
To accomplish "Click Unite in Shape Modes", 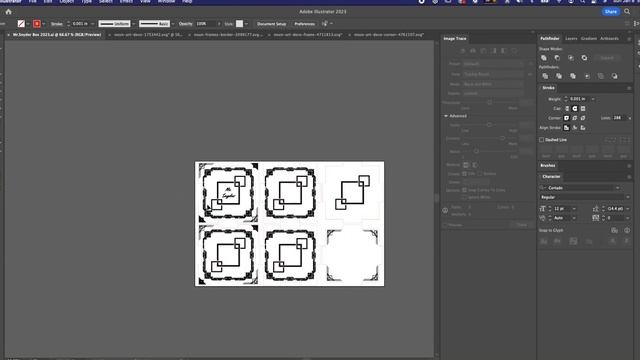I will (544, 58).
